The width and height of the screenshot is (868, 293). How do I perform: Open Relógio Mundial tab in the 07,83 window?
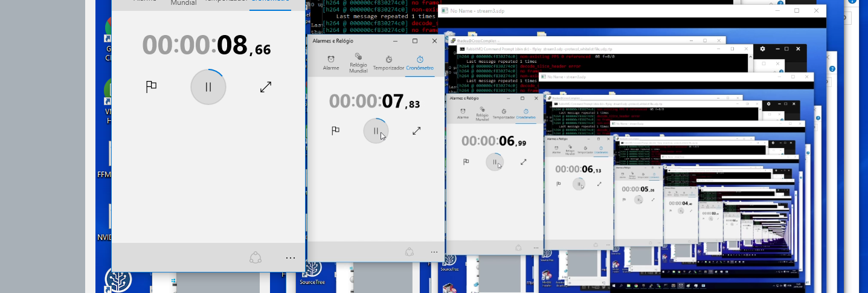coord(358,63)
